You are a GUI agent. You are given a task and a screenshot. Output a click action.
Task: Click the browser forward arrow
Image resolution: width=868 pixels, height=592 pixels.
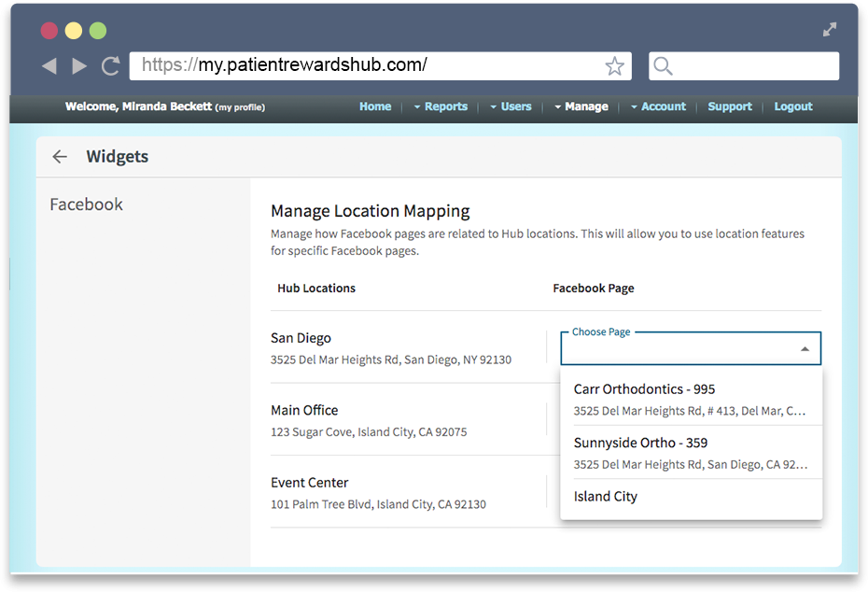79,66
